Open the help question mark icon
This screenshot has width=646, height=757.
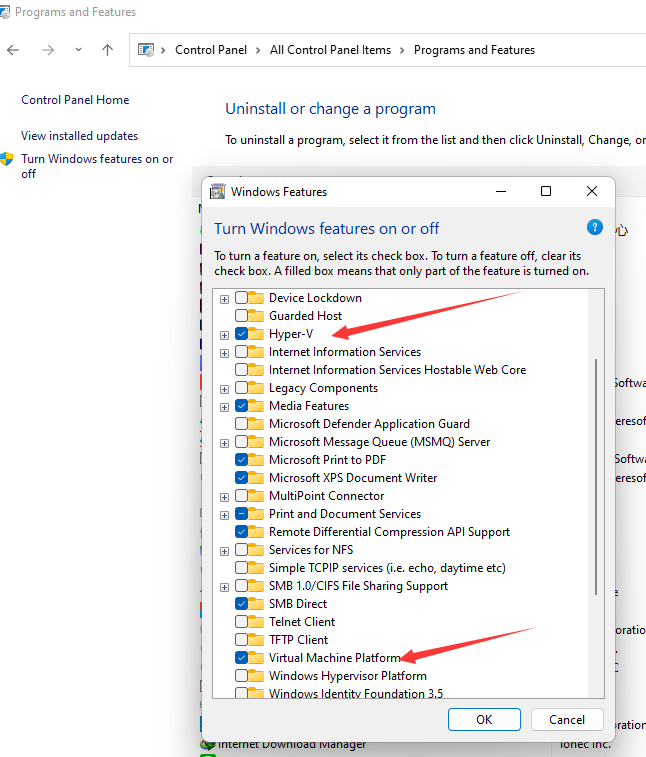pyautogui.click(x=595, y=227)
